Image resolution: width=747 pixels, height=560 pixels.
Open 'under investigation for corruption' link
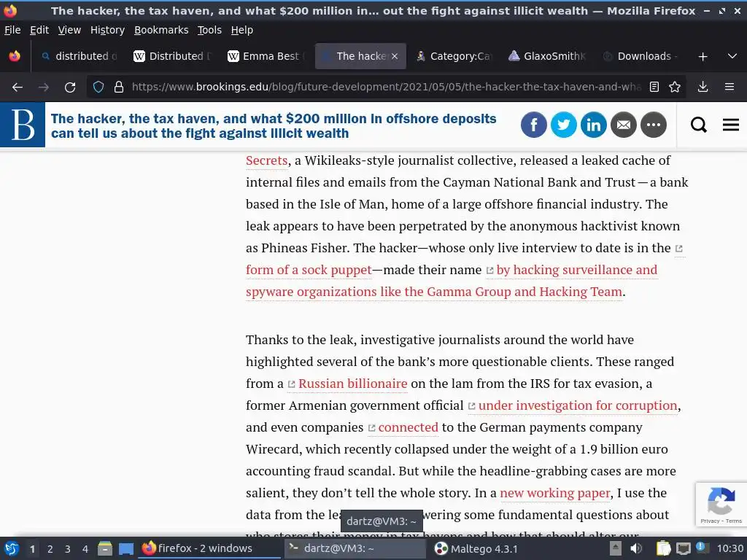578,405
